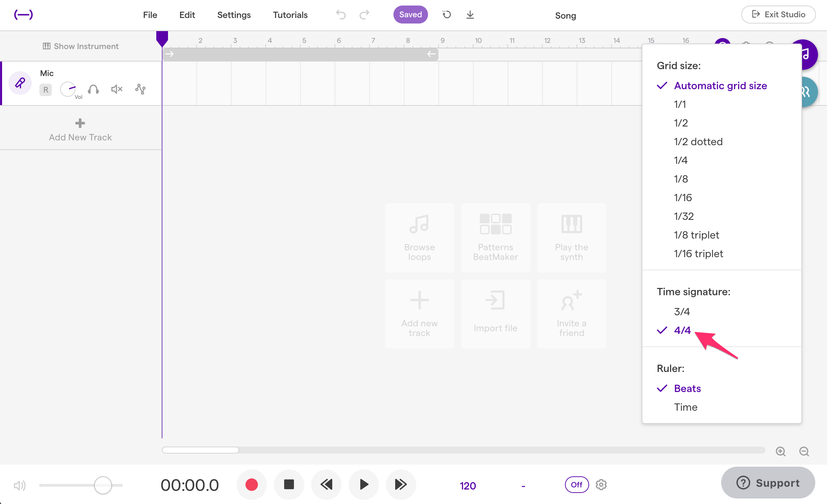
Task: Zoom in on the timeline with the magnifier
Action: (780, 451)
